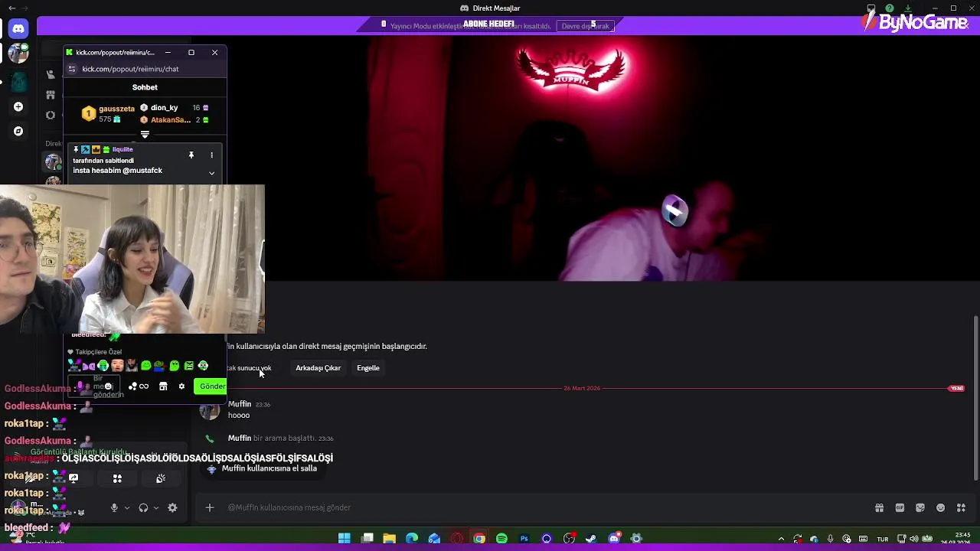
Task: Open Discord user settings gear
Action: 172,507
